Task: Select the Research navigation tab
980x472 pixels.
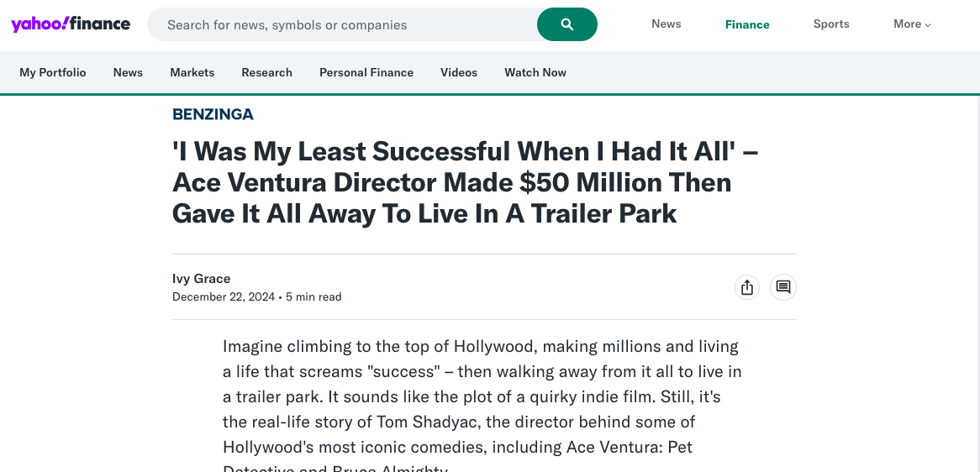Action: pyautogui.click(x=266, y=72)
